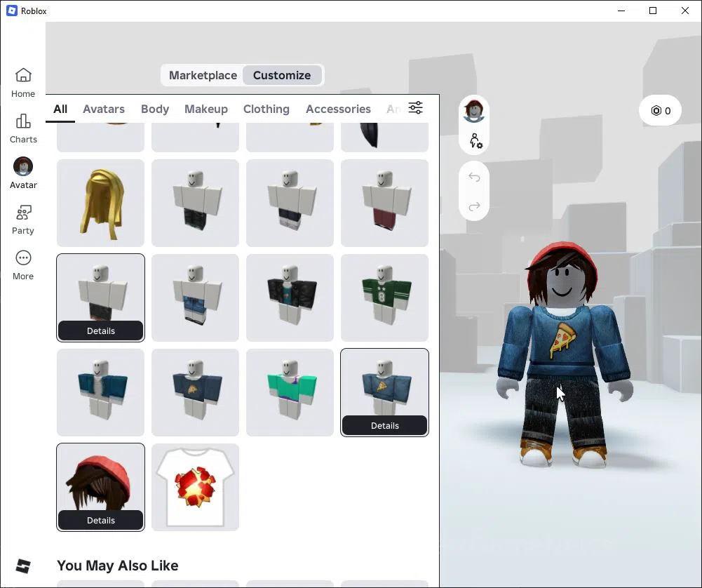This screenshot has height=588, width=702.
Task: Select the blue open jacket shirt item
Action: click(x=101, y=393)
